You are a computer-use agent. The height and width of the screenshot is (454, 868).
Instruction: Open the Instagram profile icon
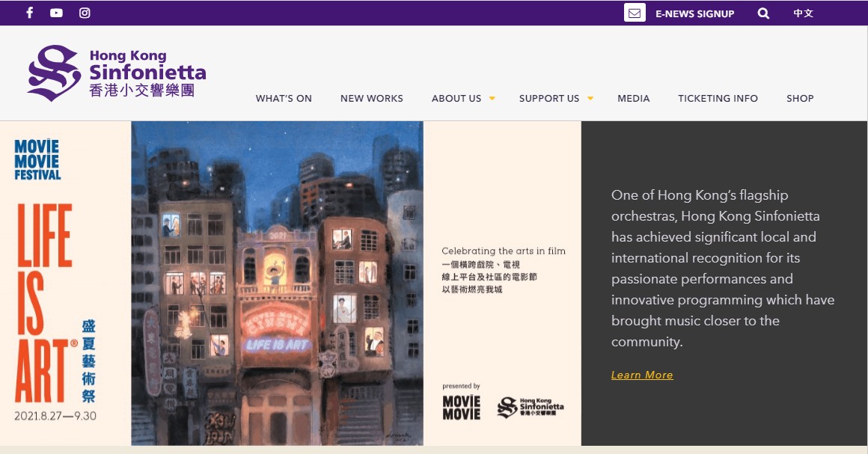coord(85,13)
